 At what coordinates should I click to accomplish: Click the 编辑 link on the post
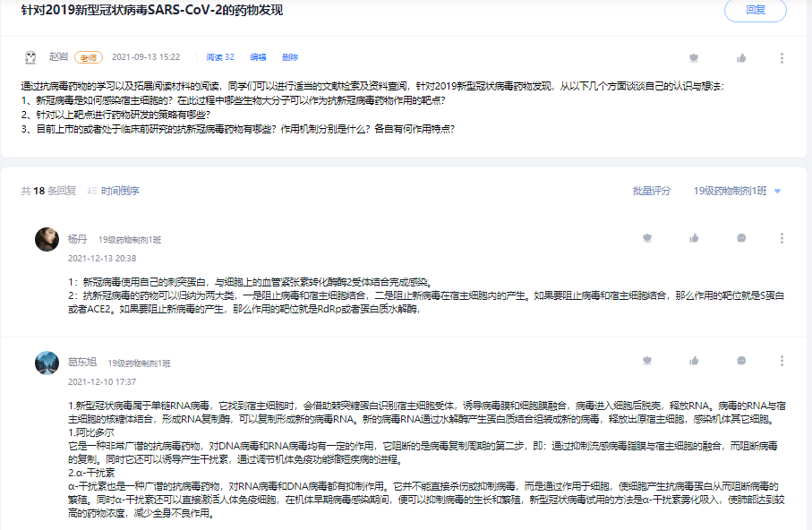[258, 57]
